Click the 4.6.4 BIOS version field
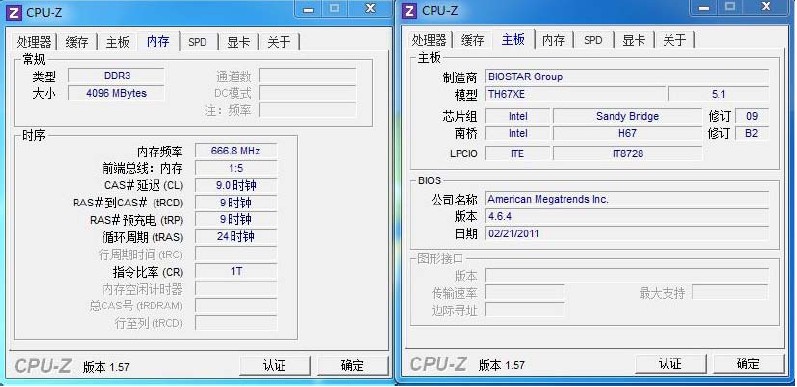This screenshot has width=797, height=387. click(627, 217)
